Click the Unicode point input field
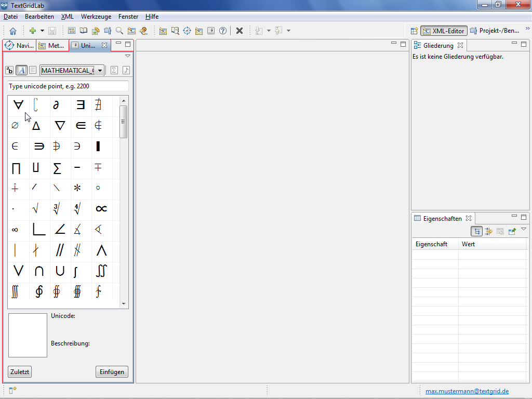This screenshot has width=532, height=399. click(x=68, y=86)
